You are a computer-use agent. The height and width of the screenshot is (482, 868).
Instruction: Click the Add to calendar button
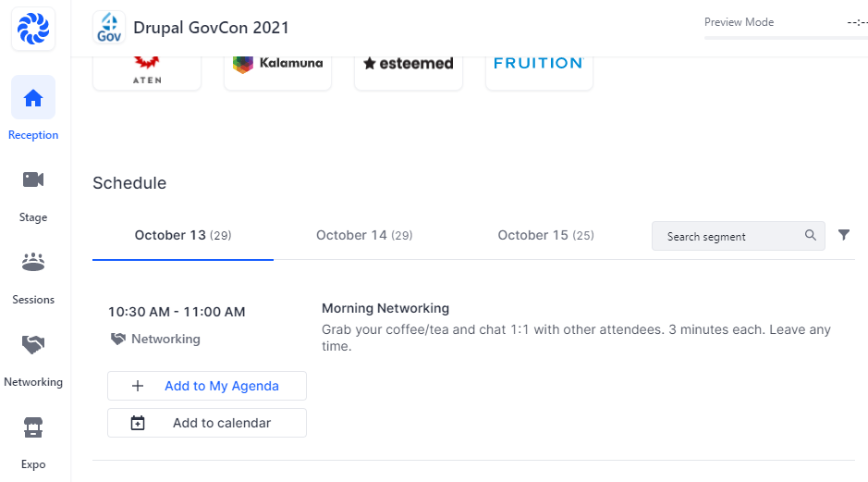point(207,423)
